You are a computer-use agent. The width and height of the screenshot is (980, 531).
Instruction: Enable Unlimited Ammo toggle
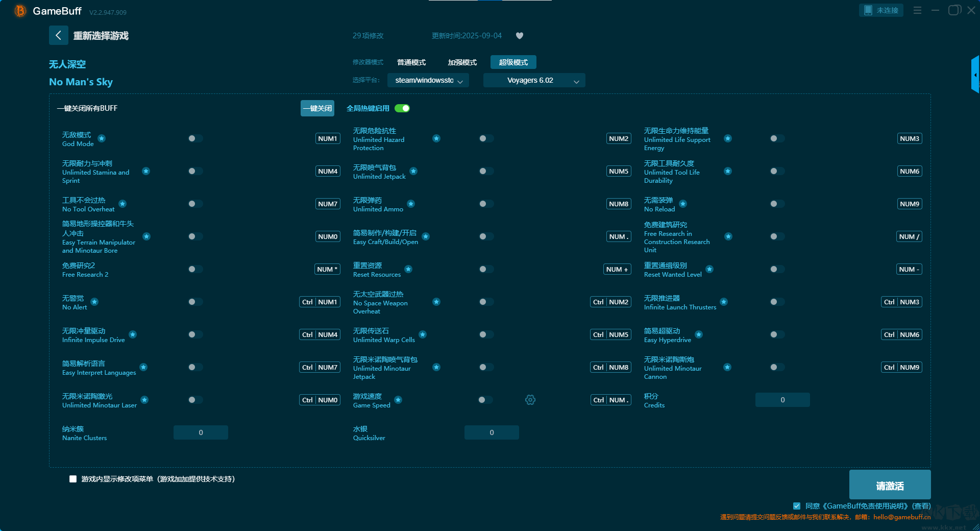pos(486,204)
